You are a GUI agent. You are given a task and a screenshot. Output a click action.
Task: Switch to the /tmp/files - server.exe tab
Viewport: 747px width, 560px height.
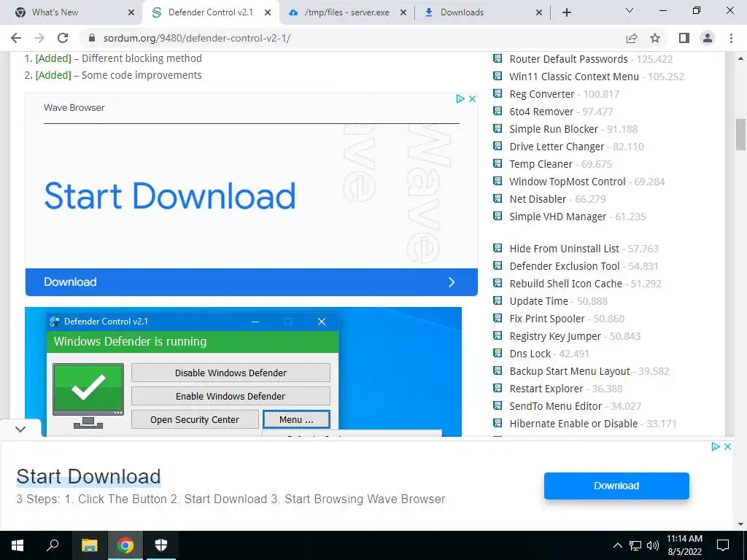(x=347, y=12)
